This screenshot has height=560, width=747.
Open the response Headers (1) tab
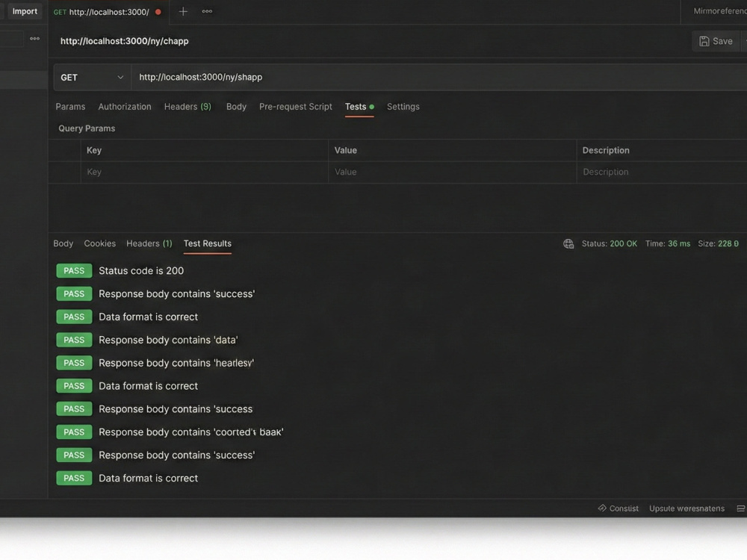149,243
